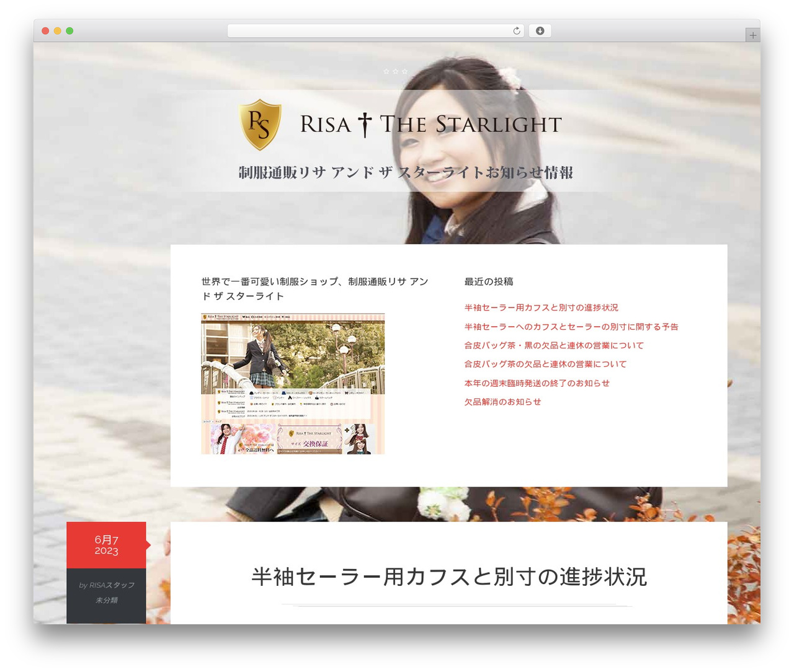Open post 合皮バッグ茶・黒の欠品と連休の営業について
Viewport: 794px width, 672px height.
point(554,345)
